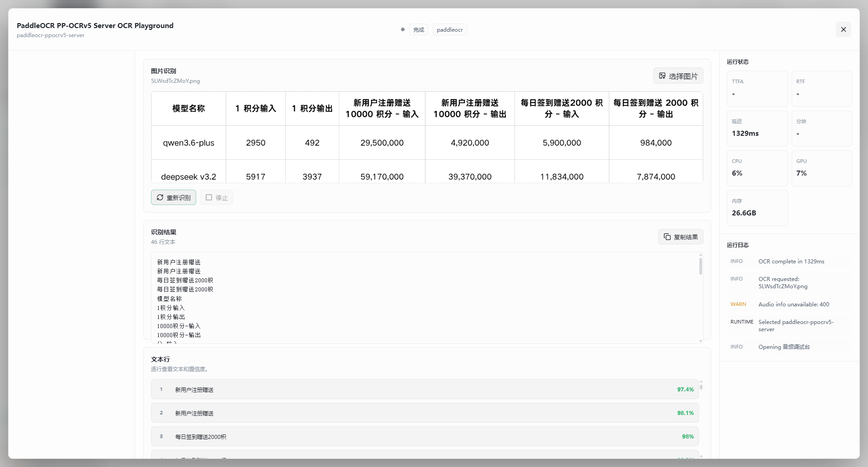Viewport: 868px width, 467px height.
Task: Click the CPU 6% status card
Action: coord(757,168)
